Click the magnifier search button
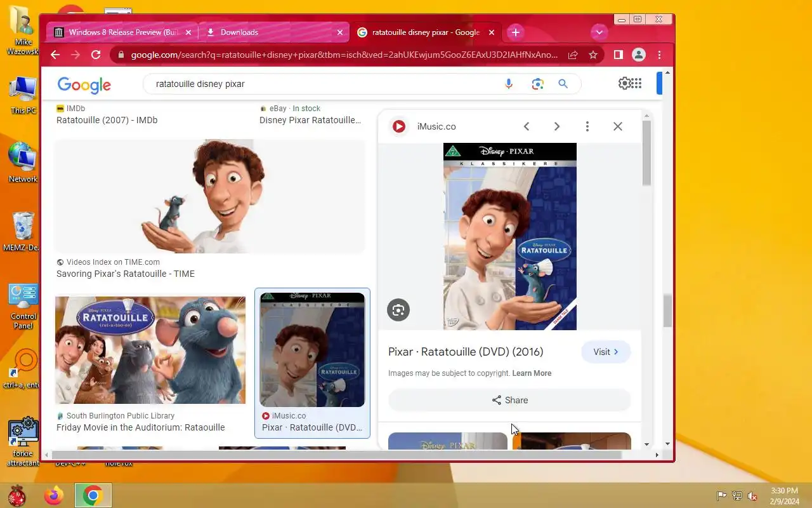This screenshot has height=508, width=812. pos(563,84)
